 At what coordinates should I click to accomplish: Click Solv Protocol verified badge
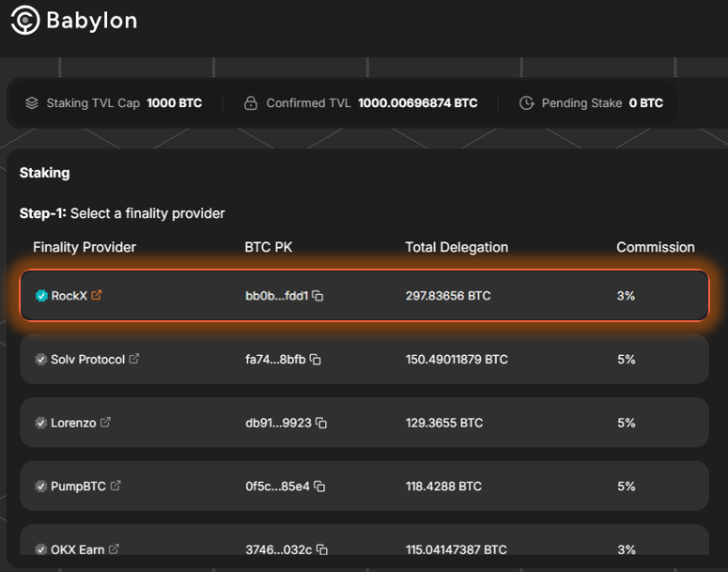(40, 360)
